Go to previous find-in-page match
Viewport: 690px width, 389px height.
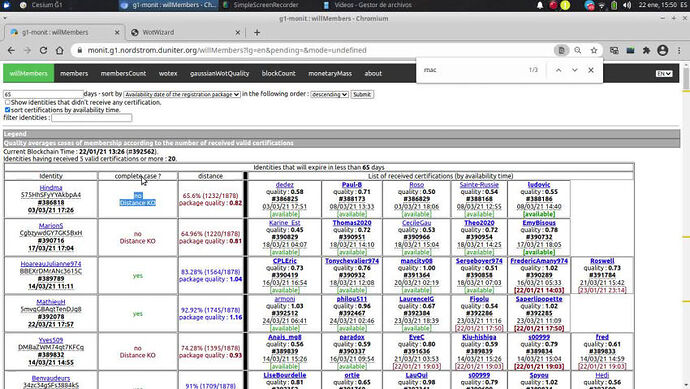coord(558,70)
